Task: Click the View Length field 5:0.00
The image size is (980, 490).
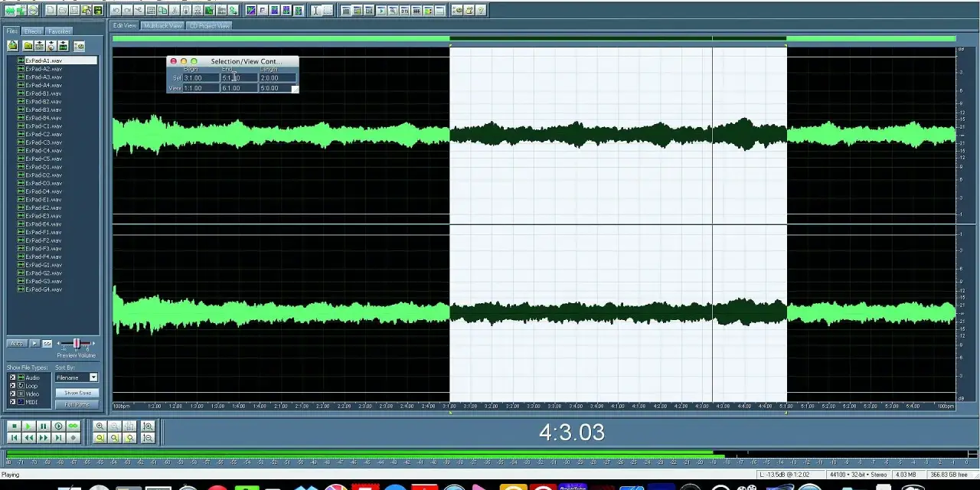Action: pos(276,88)
